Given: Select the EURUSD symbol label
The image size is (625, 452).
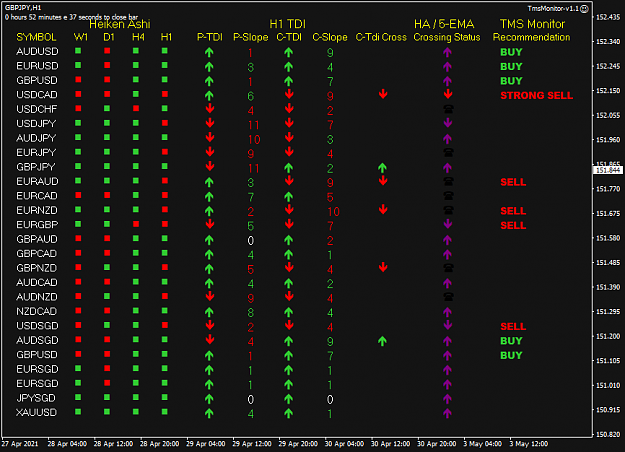Looking at the screenshot, I should [x=37, y=66].
